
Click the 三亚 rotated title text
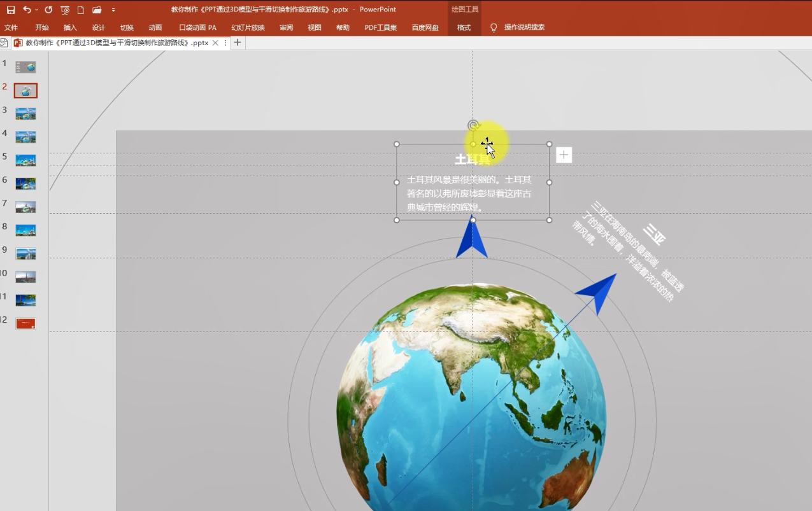(654, 235)
